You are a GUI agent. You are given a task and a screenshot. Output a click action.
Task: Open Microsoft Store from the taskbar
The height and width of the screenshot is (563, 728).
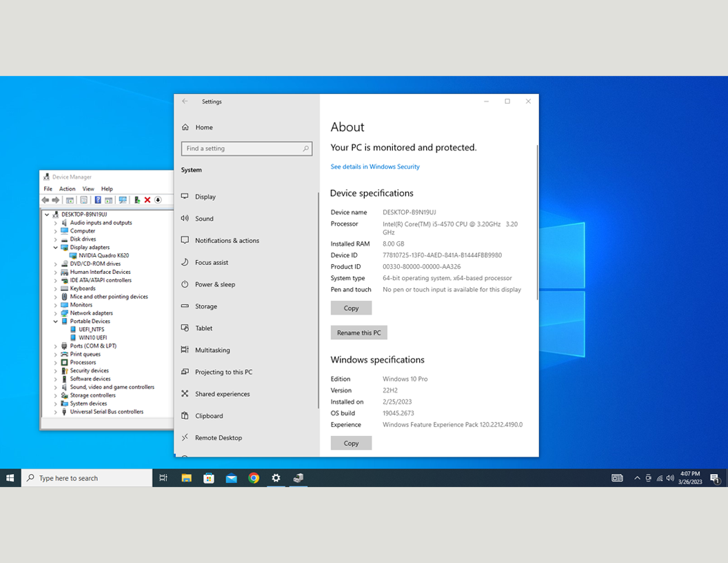[x=209, y=478]
